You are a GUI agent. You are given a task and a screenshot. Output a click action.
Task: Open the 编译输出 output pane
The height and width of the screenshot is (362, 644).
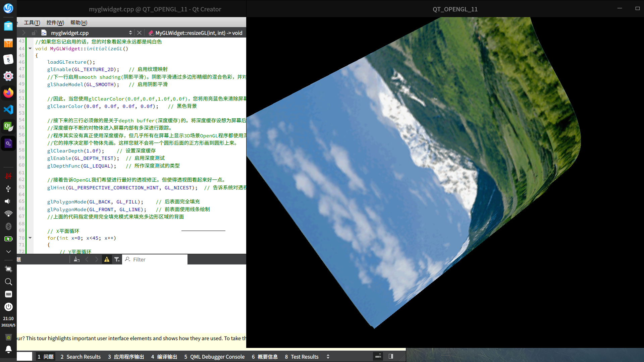point(164,357)
